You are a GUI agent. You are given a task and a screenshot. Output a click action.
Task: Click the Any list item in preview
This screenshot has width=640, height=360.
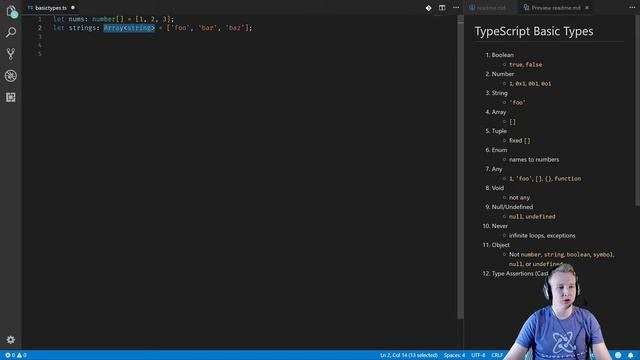point(497,169)
